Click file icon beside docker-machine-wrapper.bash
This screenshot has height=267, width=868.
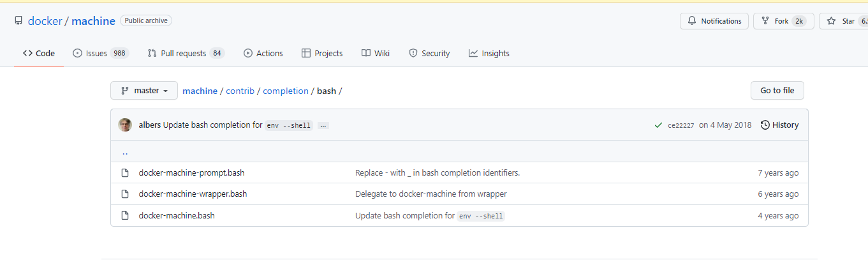pos(126,194)
